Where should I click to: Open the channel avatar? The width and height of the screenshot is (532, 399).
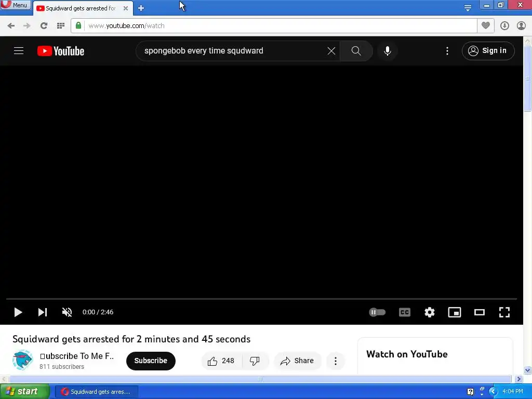click(x=23, y=361)
